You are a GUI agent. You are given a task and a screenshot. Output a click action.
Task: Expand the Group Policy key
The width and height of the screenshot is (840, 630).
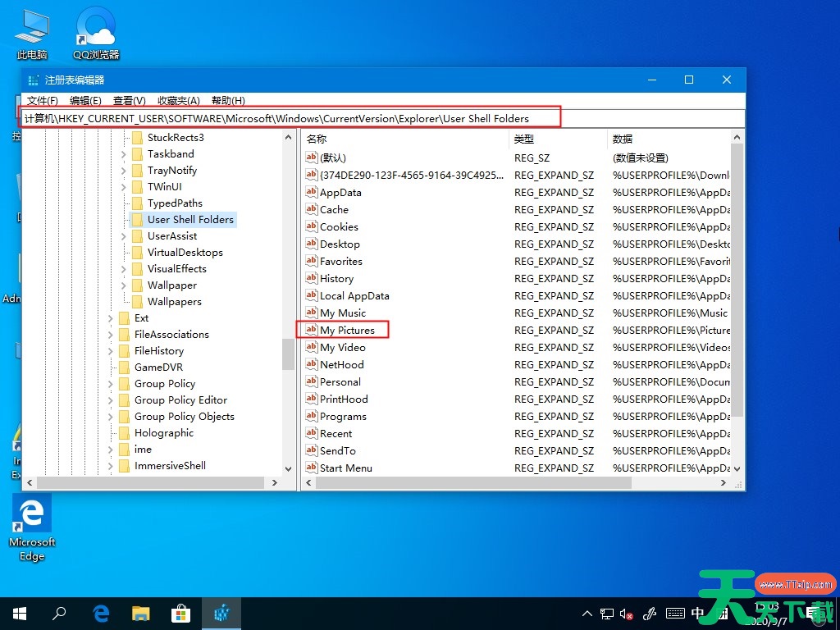111,383
